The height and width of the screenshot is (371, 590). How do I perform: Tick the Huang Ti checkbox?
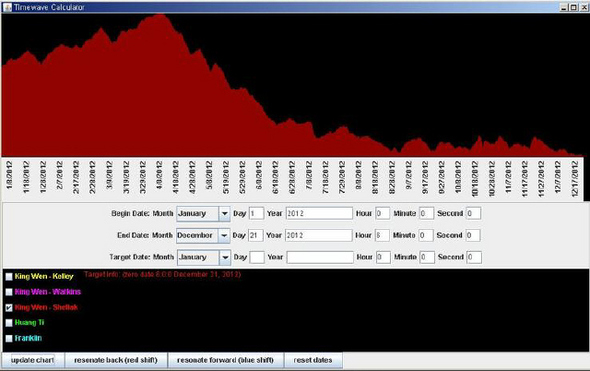(x=9, y=323)
